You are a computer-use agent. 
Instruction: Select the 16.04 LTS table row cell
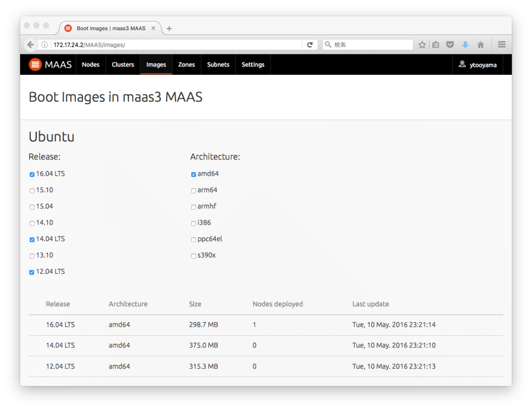60,325
